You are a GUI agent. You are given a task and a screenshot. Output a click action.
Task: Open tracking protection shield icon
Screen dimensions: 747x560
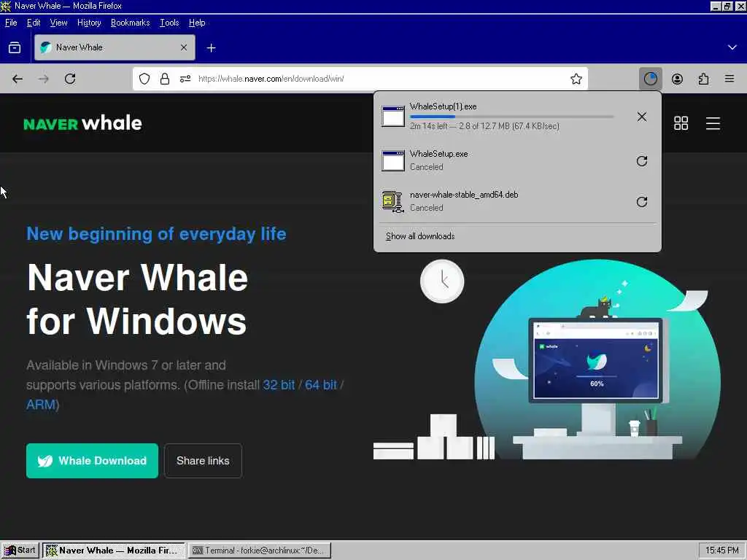(x=144, y=79)
